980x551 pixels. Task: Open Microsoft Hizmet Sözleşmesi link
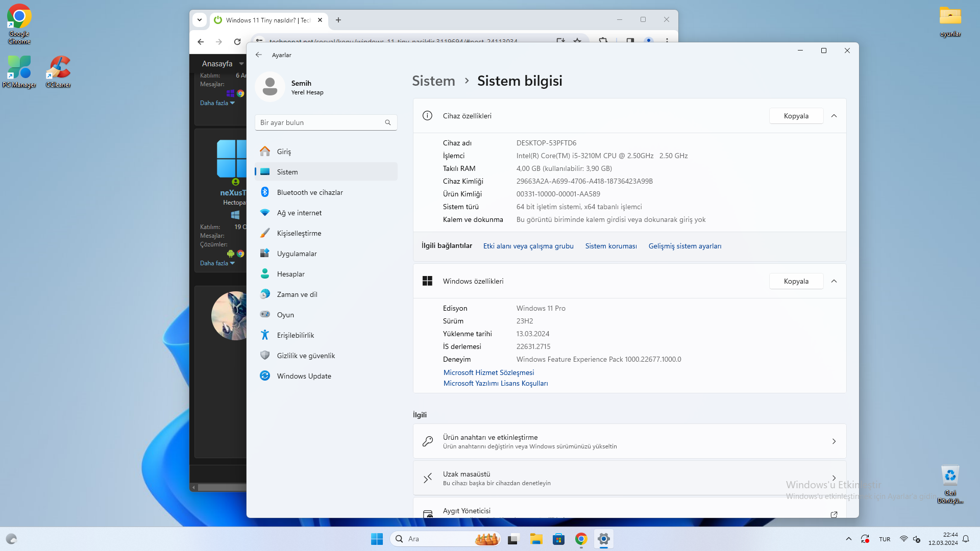tap(488, 372)
